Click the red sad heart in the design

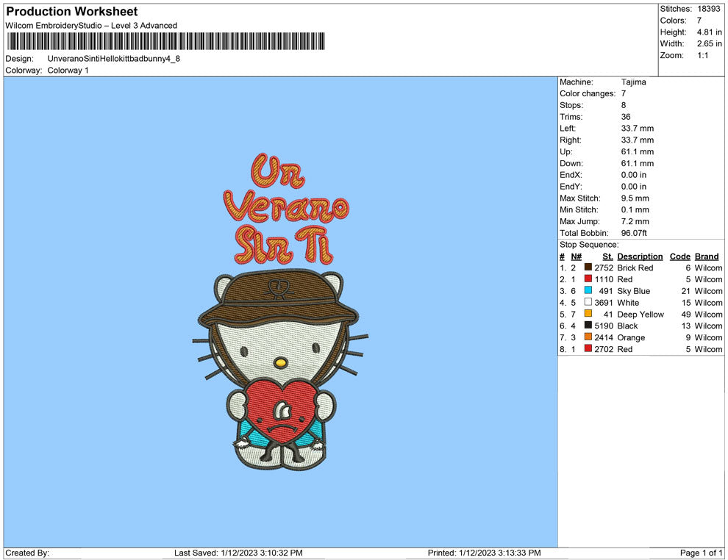coord(281,411)
